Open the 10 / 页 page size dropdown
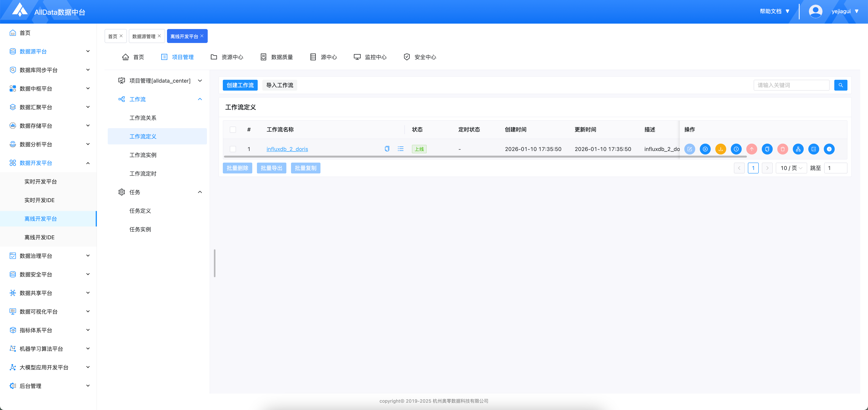Image resolution: width=868 pixels, height=410 pixels. [x=791, y=168]
